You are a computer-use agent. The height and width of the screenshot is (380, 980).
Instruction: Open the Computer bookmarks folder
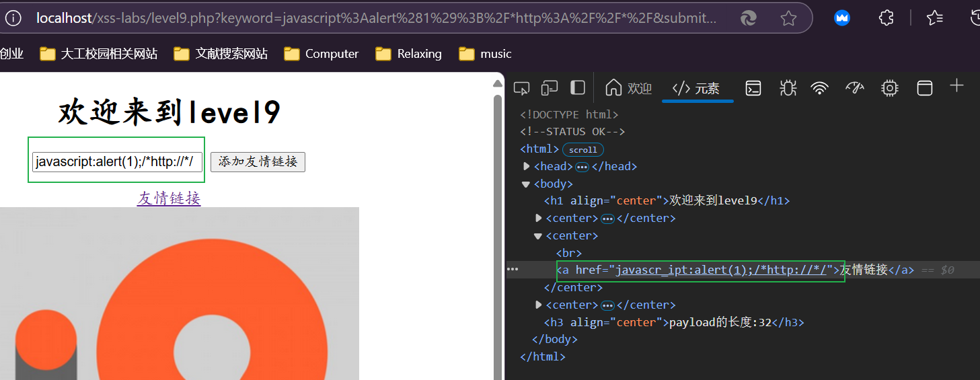click(x=322, y=54)
